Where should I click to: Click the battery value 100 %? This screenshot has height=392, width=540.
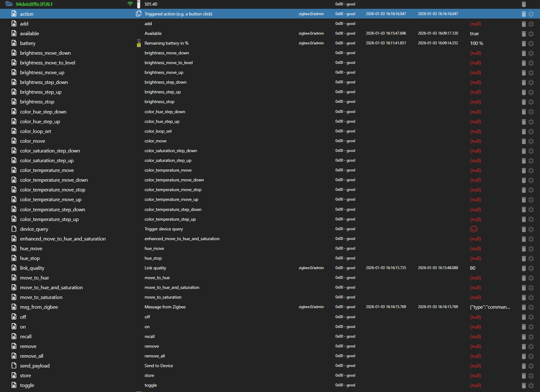(x=476, y=43)
